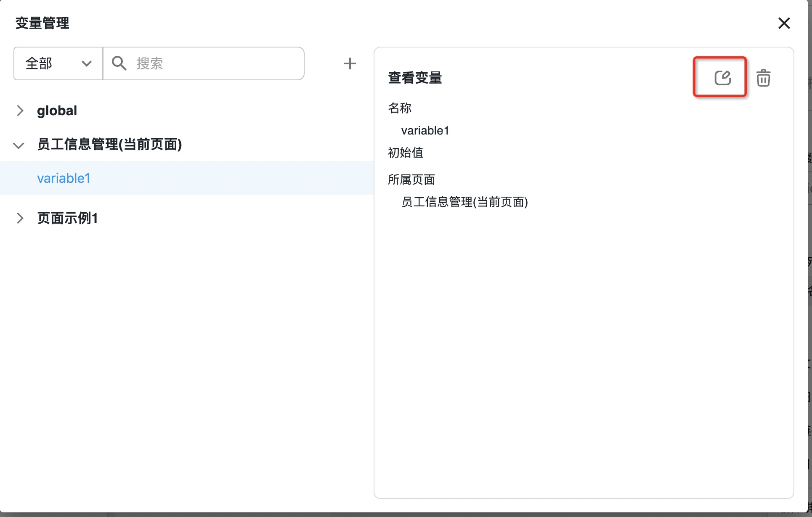
Task: Add a new variable with plus icon
Action: pyautogui.click(x=350, y=63)
